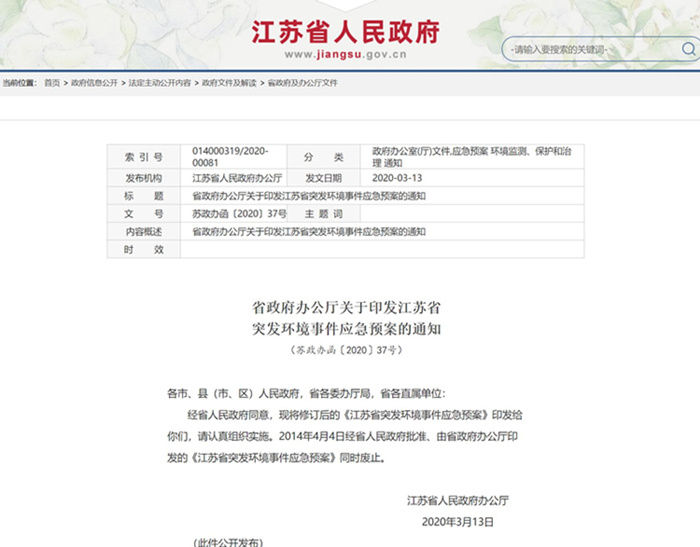The width and height of the screenshot is (700, 547).
Task: Click the 当前位置 breadcrumb label
Action: [x=19, y=83]
